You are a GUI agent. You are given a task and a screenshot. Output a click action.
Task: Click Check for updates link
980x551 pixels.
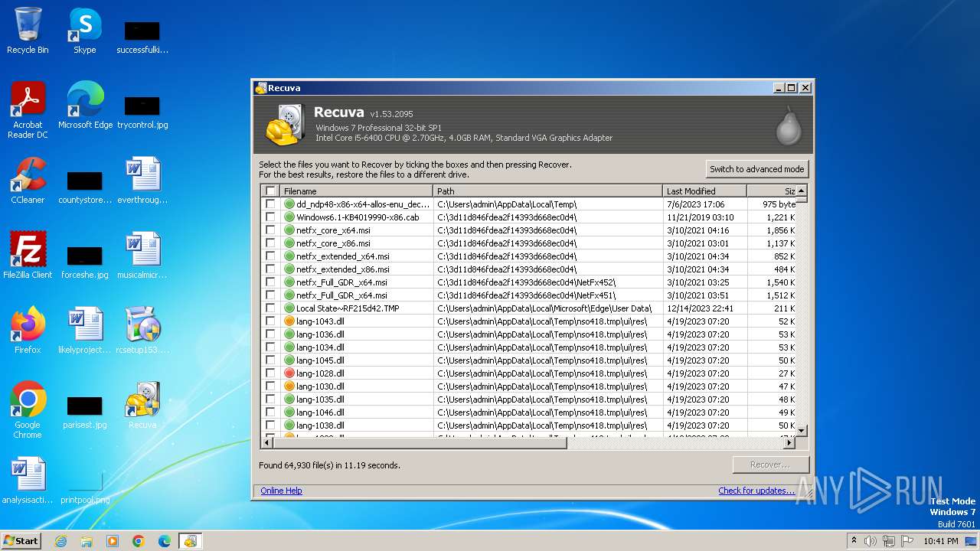point(756,491)
